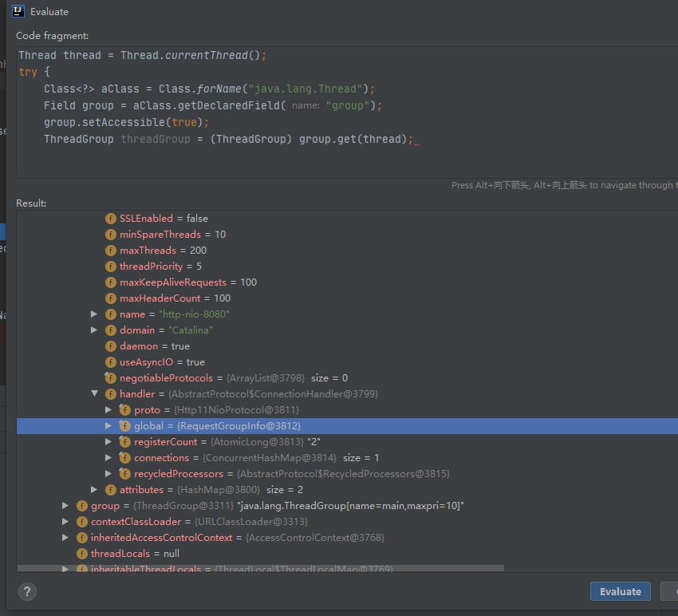The width and height of the screenshot is (678, 616).
Task: Click the field icon beside handler
Action: point(111,394)
